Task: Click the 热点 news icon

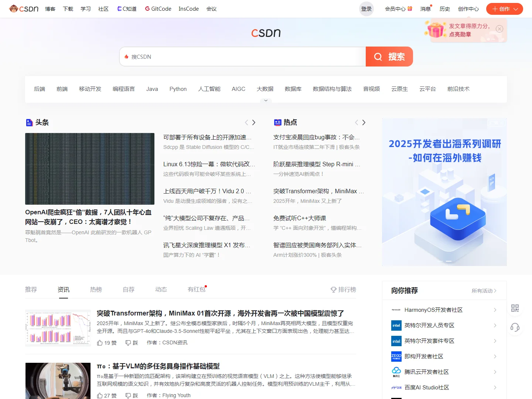Action: click(x=277, y=122)
